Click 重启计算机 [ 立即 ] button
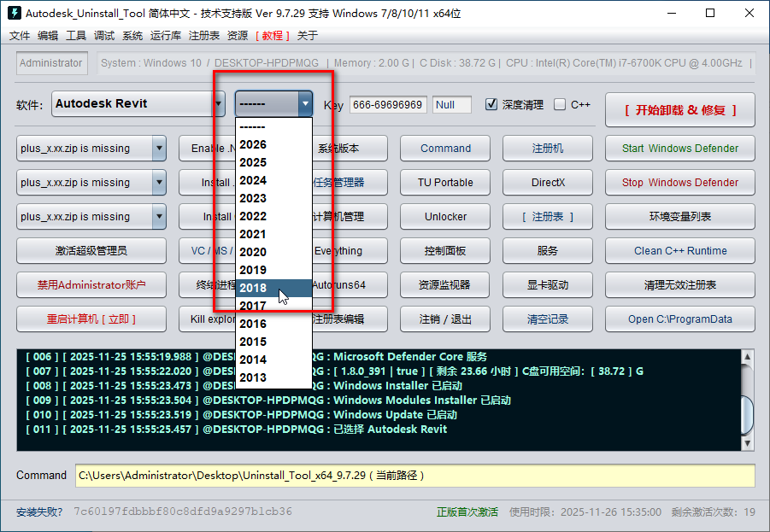Screen dimensions: 770x532 (x=91, y=319)
